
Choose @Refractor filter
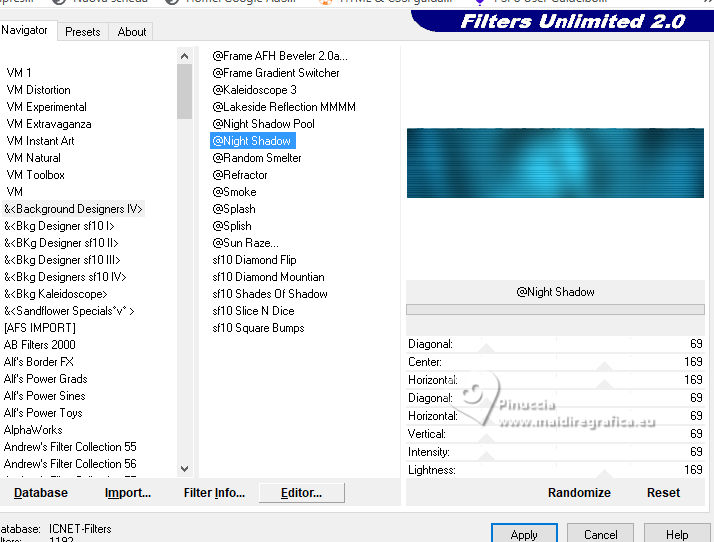[240, 175]
